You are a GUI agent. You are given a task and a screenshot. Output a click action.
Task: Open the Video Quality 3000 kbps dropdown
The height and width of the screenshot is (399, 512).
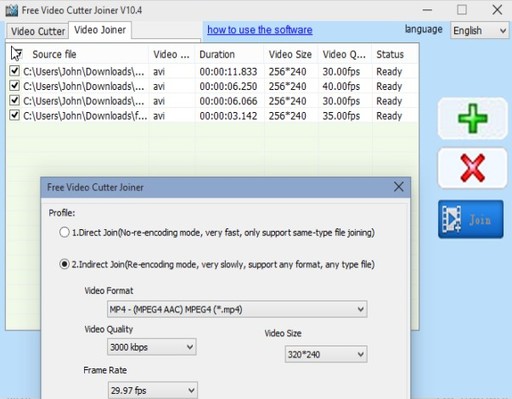(152, 347)
